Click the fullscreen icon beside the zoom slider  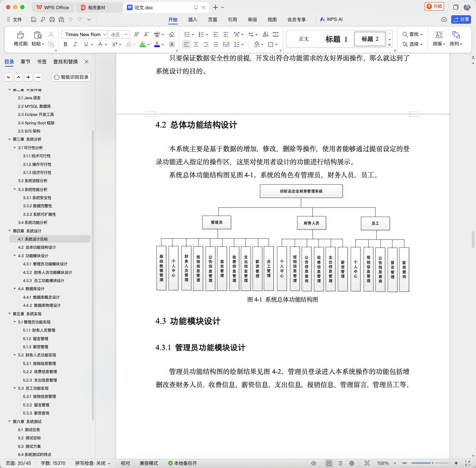467,463
